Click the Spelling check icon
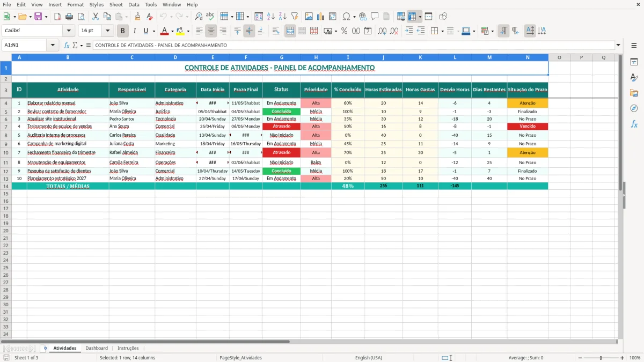The width and height of the screenshot is (644, 362). click(x=210, y=17)
